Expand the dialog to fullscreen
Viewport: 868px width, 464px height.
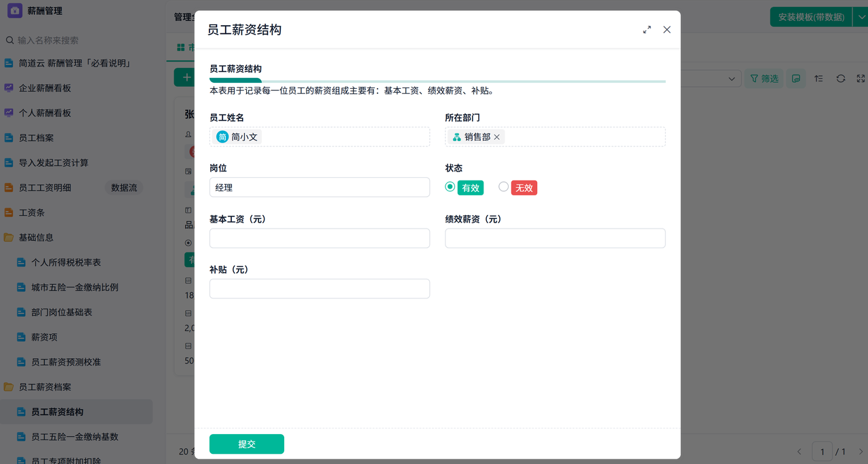pos(647,30)
